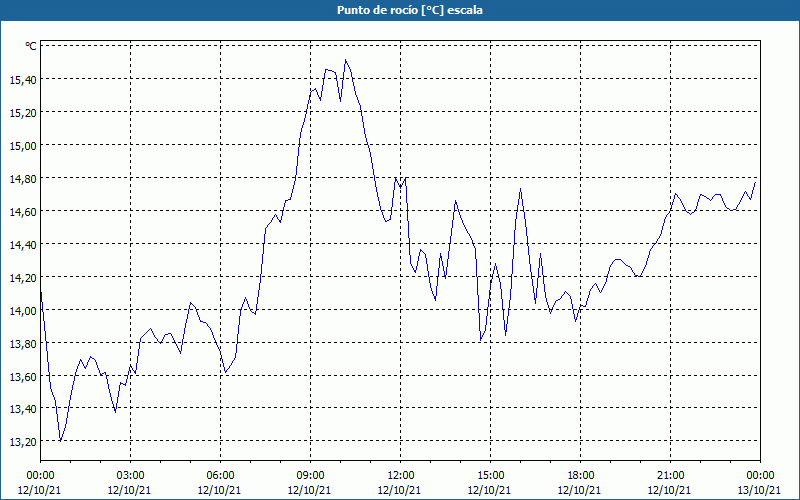Click the 14,00 y-axis value
The image size is (800, 500).
click(x=22, y=311)
